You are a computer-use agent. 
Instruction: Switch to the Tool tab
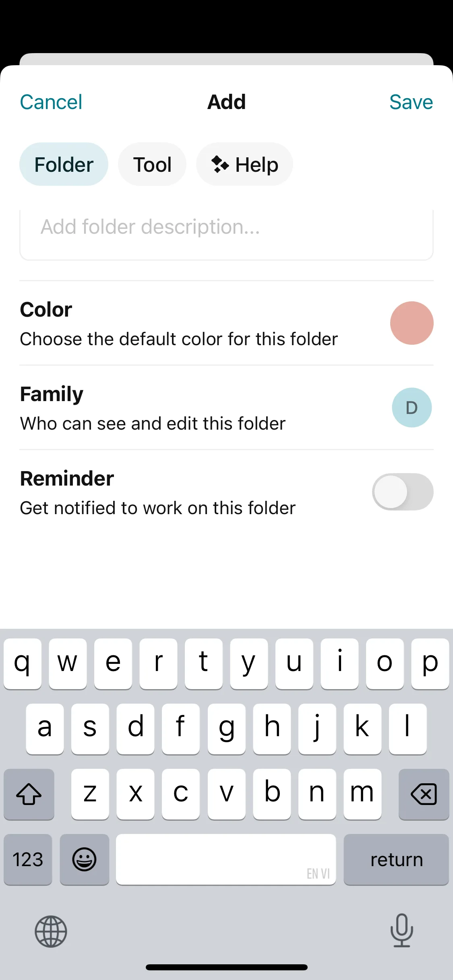coord(152,165)
